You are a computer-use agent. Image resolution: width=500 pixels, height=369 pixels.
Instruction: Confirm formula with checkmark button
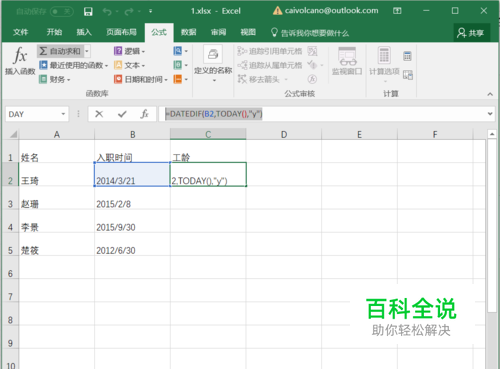122,114
